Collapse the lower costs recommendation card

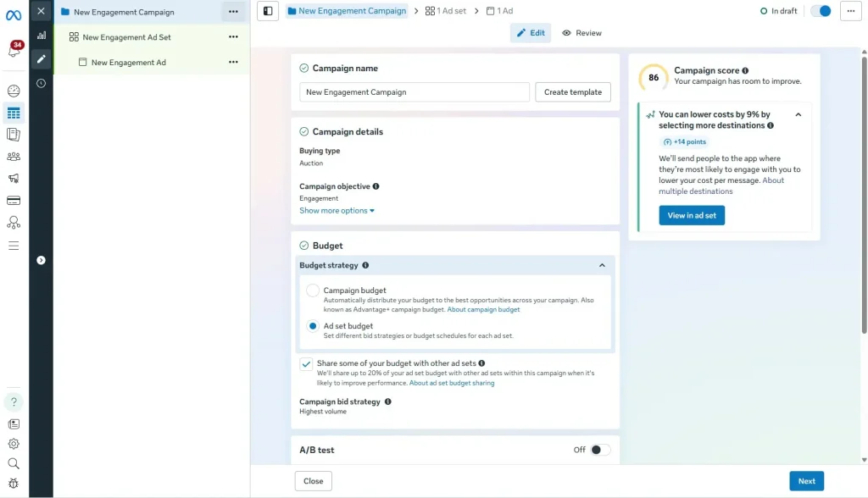pos(798,114)
